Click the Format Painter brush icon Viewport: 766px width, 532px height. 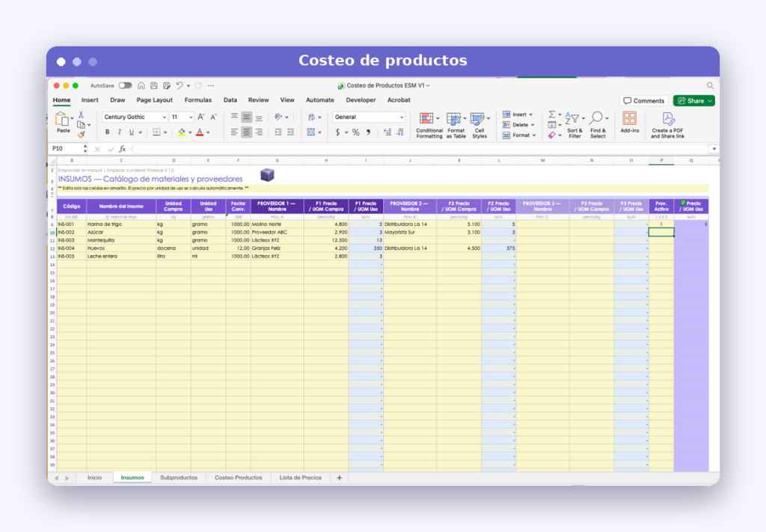click(81, 135)
